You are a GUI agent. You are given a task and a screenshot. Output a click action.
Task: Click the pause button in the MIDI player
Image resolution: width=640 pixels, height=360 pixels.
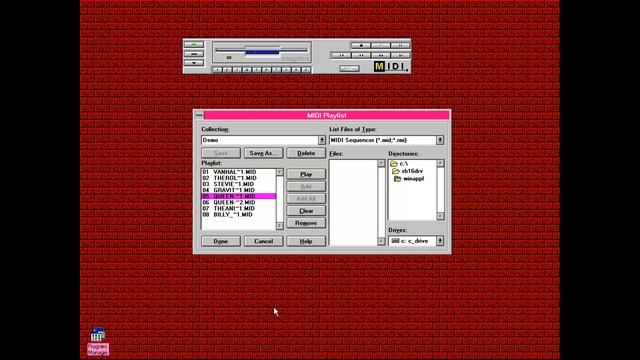pyautogui.click(x=400, y=45)
